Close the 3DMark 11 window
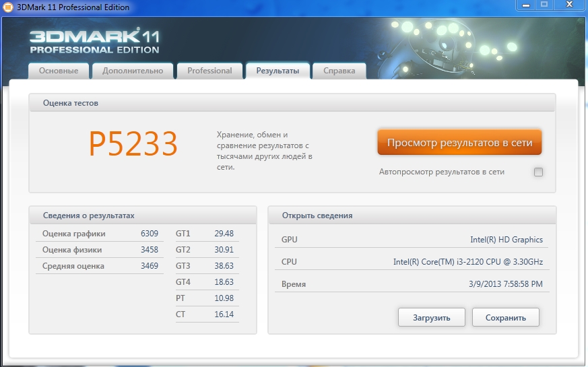 (x=569, y=5)
